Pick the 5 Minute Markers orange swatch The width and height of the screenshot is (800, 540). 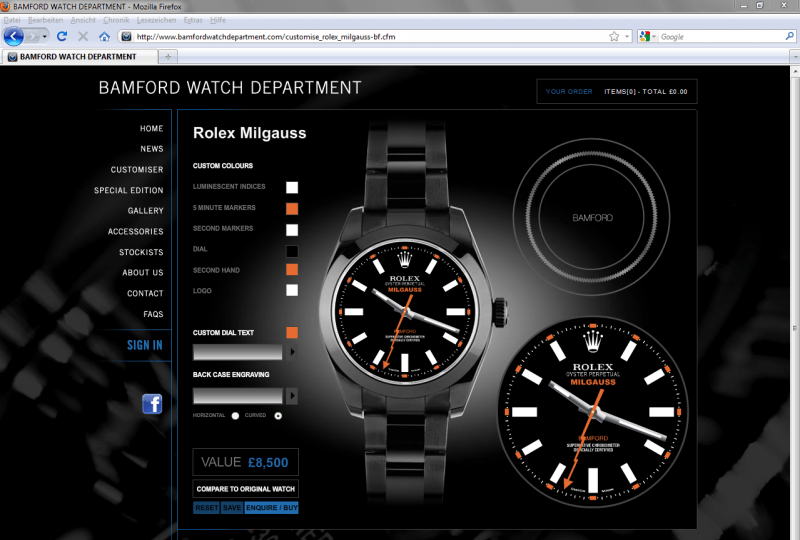click(292, 208)
